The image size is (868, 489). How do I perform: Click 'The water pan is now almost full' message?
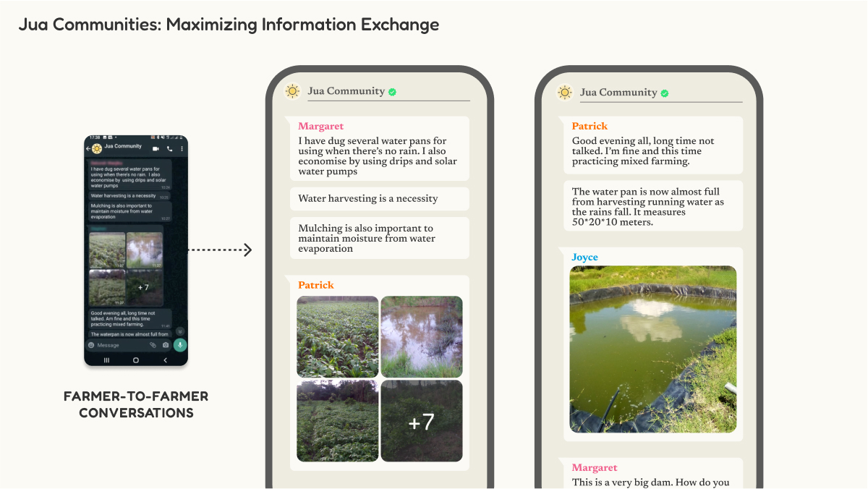pyautogui.click(x=653, y=206)
